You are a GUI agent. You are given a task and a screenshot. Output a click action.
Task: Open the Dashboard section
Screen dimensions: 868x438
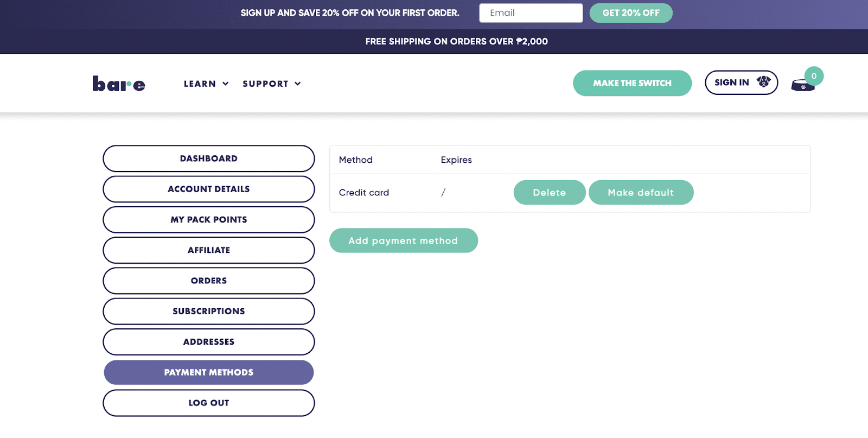208,158
